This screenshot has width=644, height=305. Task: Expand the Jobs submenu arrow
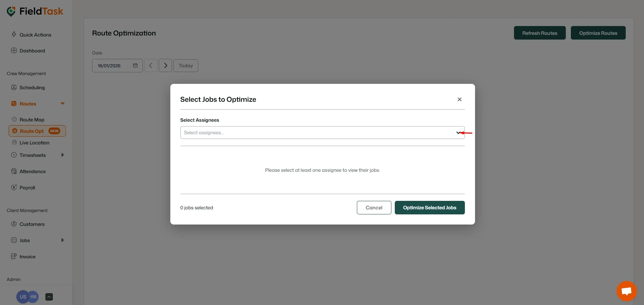tap(63, 240)
